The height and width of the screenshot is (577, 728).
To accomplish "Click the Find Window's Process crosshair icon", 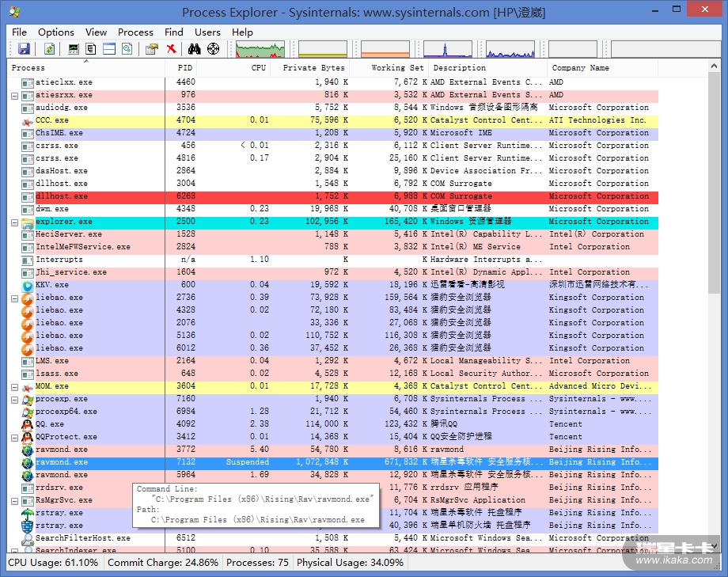I will point(213,49).
